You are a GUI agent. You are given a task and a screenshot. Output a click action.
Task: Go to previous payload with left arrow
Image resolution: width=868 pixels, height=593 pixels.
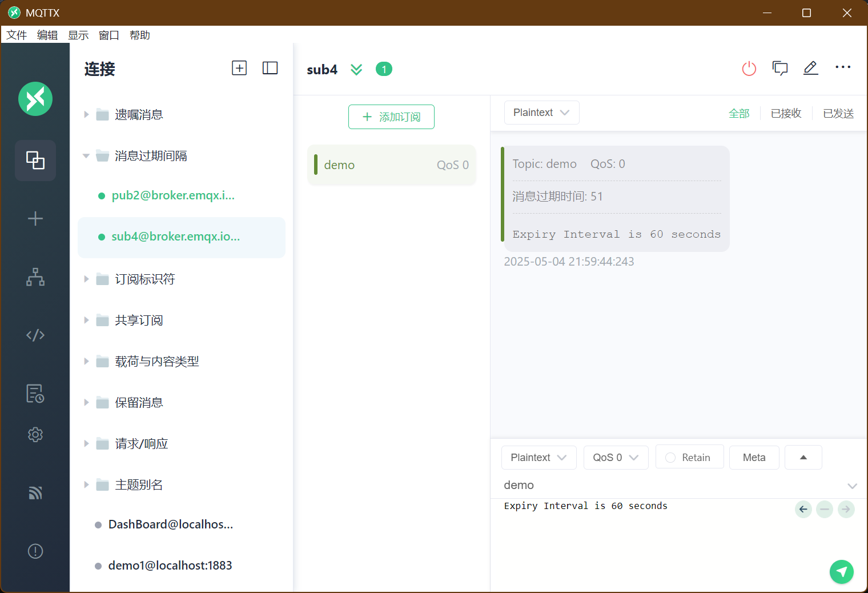pos(803,509)
